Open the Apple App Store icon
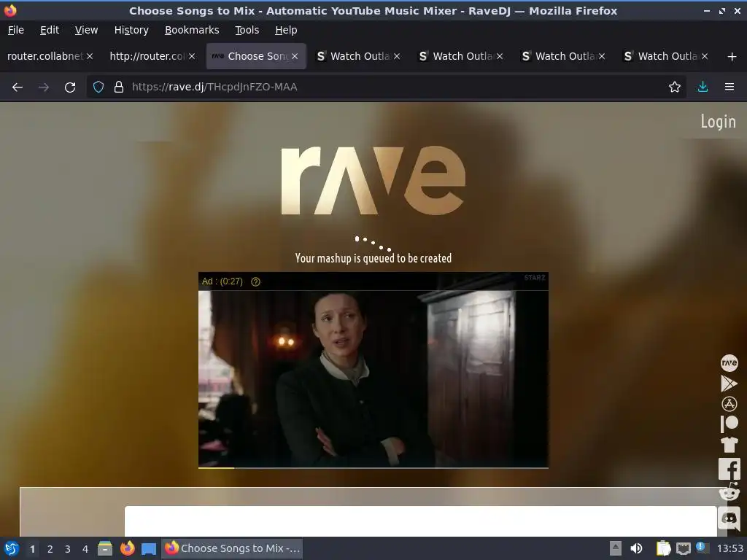The height and width of the screenshot is (560, 747). pos(729,404)
